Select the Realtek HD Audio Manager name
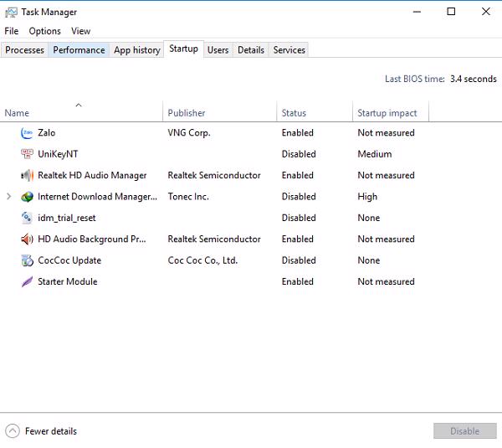Viewport: 502px width, 448px height. pyautogui.click(x=92, y=175)
